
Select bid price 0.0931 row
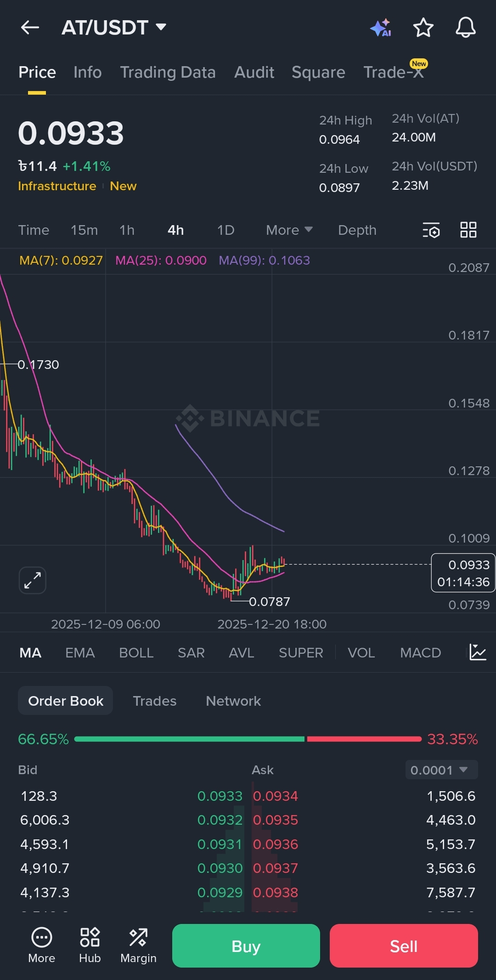pyautogui.click(x=220, y=844)
